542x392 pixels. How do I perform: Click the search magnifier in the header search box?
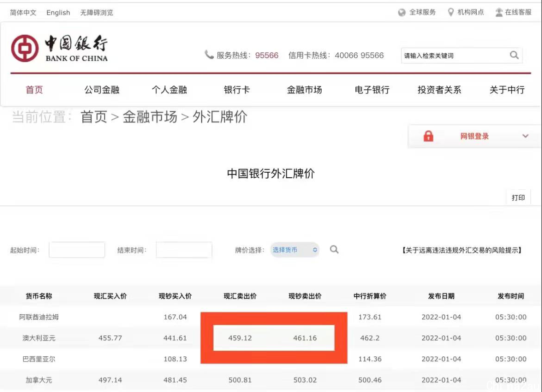[514, 55]
